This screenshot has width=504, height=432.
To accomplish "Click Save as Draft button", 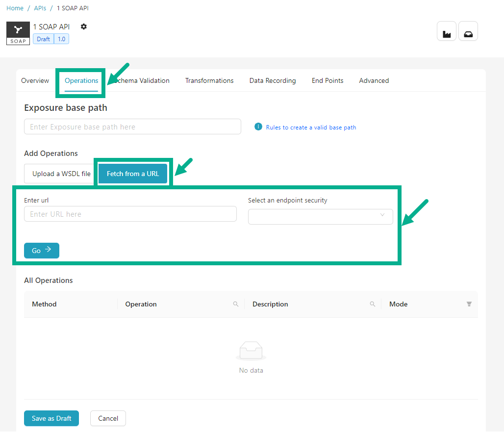I will pyautogui.click(x=51, y=418).
